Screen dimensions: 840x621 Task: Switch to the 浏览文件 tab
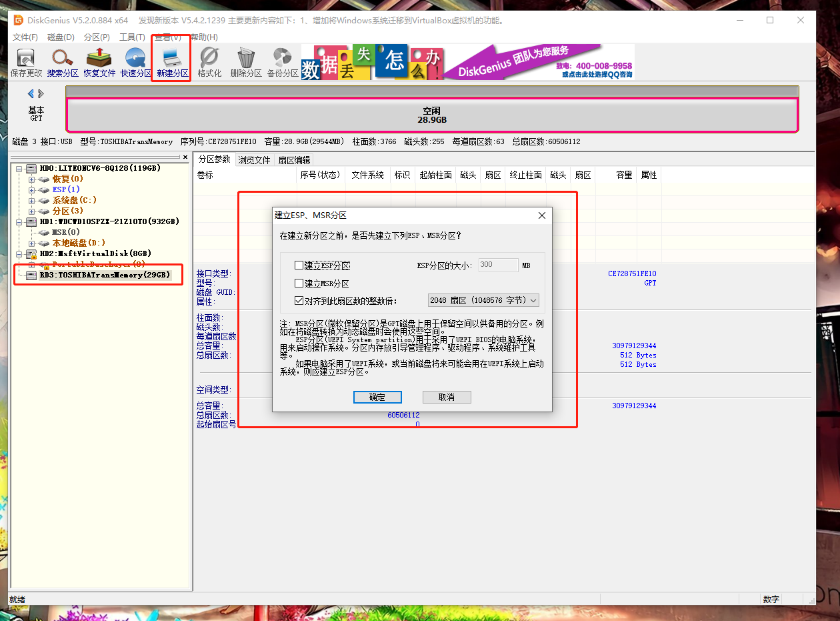[255, 160]
